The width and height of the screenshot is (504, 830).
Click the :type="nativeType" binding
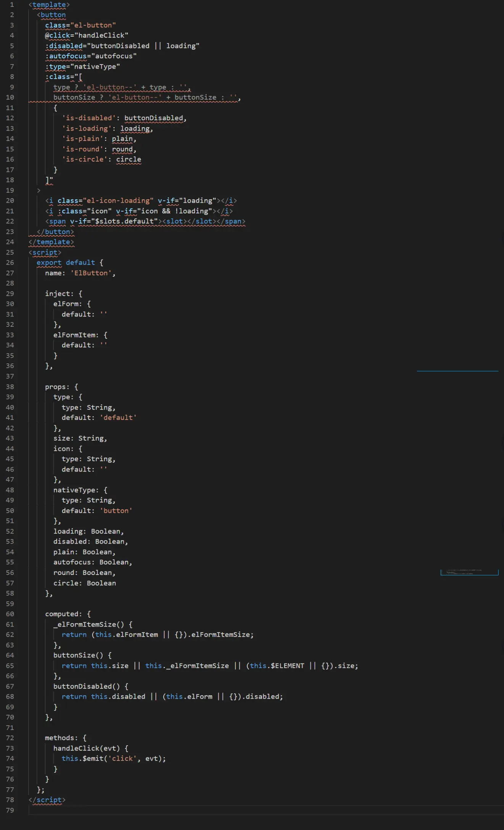click(82, 66)
